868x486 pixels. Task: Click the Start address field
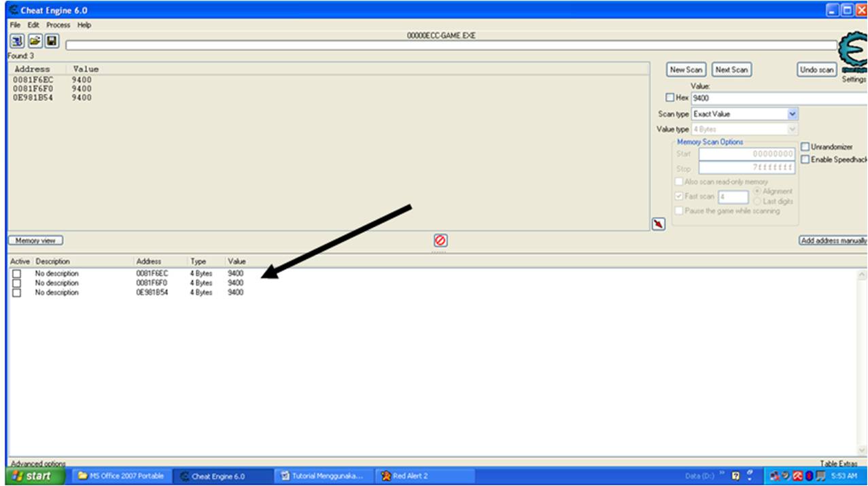point(747,154)
